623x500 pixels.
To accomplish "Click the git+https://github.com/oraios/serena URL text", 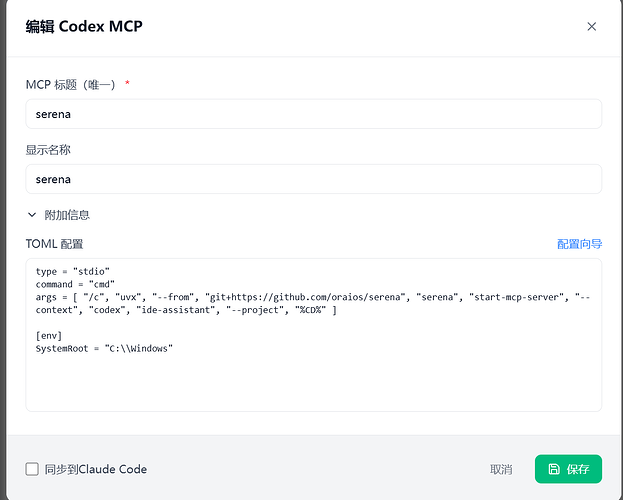I will 305,297.
